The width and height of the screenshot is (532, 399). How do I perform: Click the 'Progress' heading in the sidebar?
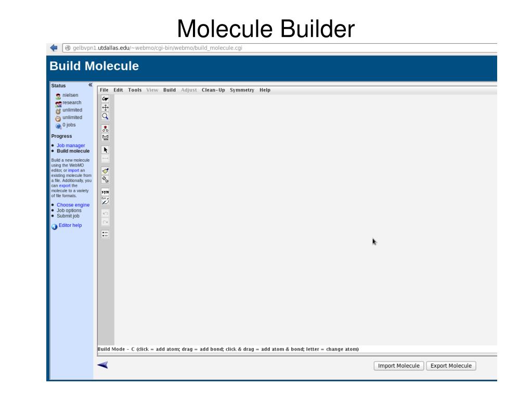point(61,136)
